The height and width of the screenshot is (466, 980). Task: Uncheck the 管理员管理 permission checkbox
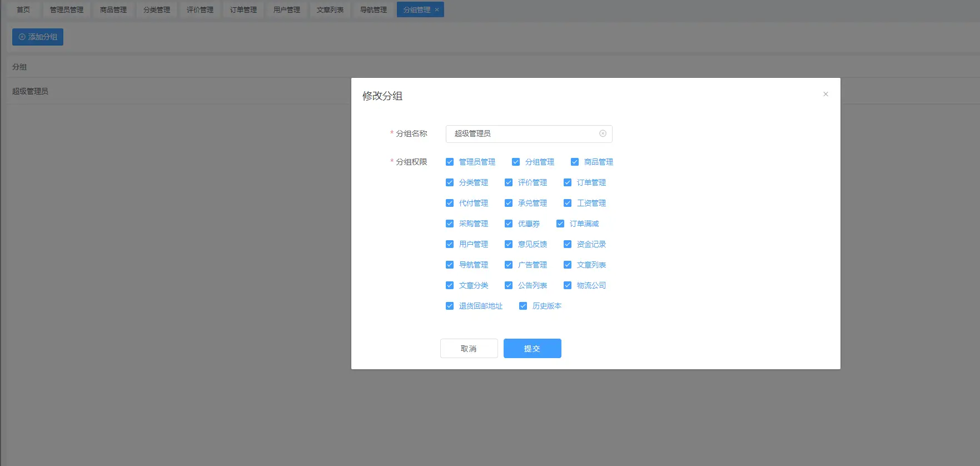[450, 162]
